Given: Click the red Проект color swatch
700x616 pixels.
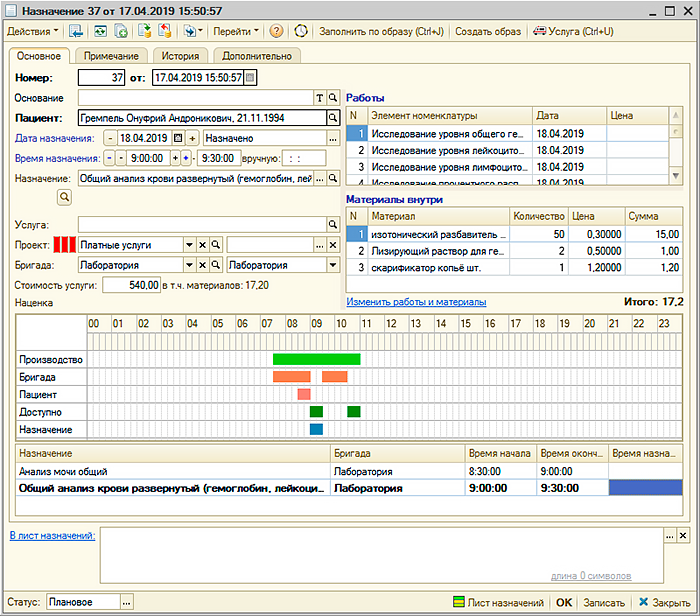Looking at the screenshot, I should click(x=64, y=245).
